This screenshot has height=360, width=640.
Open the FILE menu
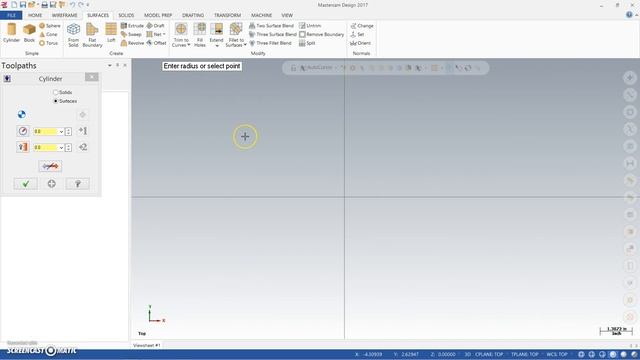[11, 16]
